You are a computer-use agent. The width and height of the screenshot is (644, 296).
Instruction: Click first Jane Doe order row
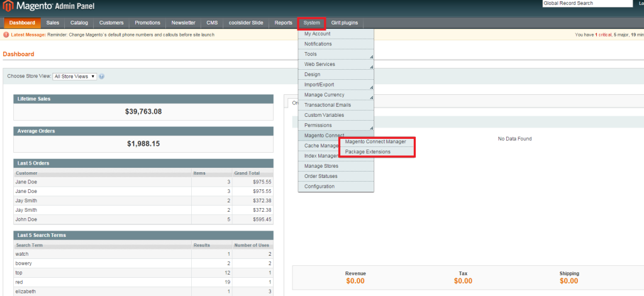143,182
